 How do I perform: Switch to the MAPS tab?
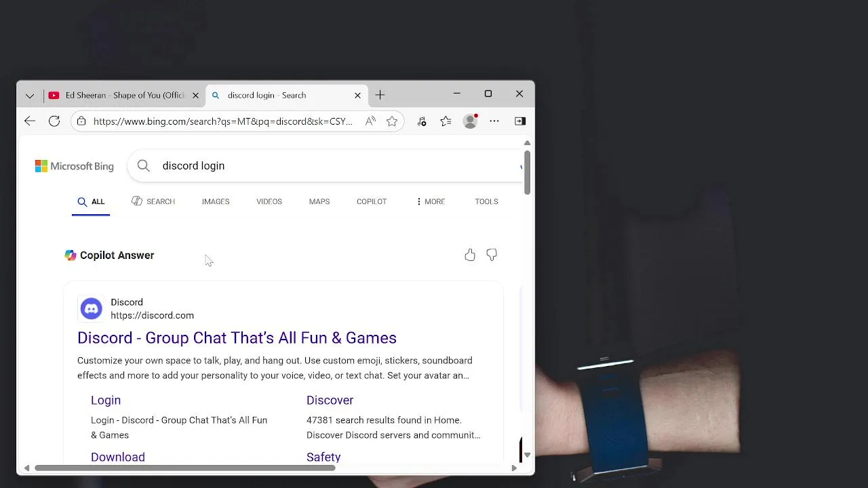(319, 201)
